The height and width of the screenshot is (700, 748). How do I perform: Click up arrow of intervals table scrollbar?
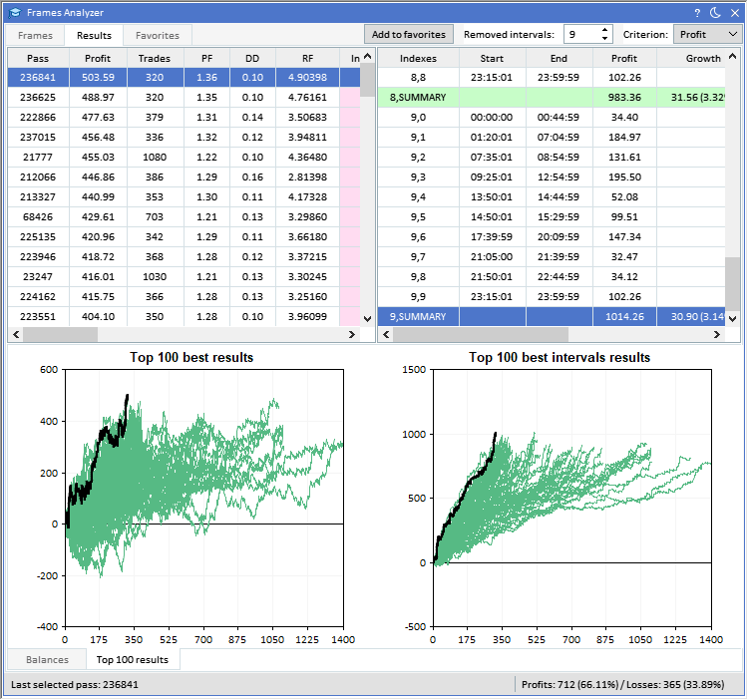tap(733, 56)
